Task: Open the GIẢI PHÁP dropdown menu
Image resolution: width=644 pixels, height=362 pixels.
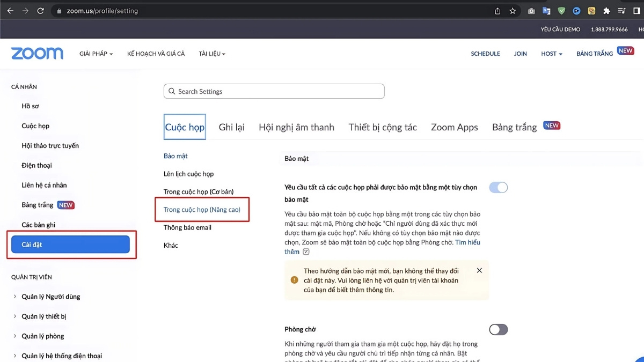Action: click(x=96, y=54)
